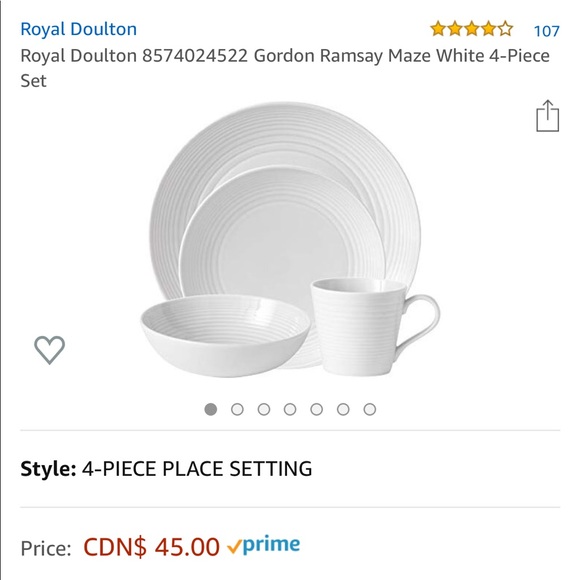580x580 pixels.
Task: Open the star rating breakdown
Action: click(x=472, y=29)
